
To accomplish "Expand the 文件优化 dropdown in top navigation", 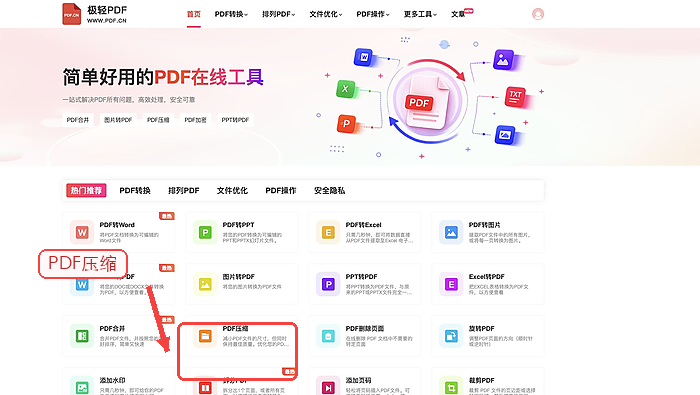I will (x=325, y=14).
